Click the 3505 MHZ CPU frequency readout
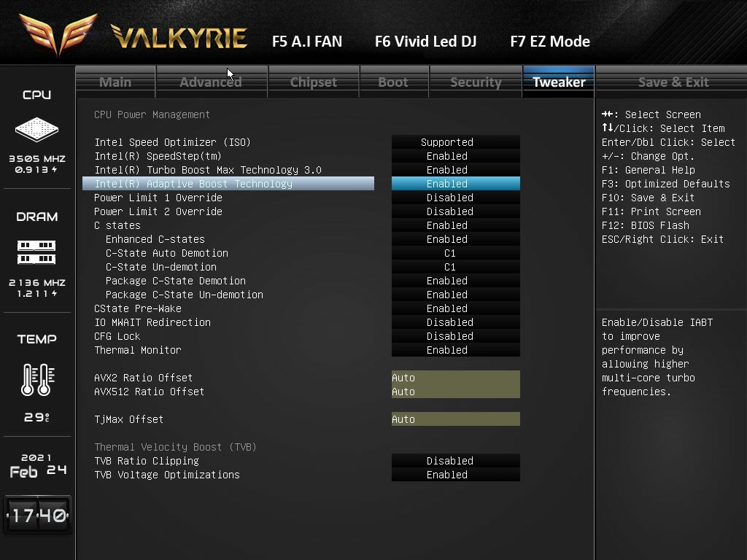 coord(37,158)
